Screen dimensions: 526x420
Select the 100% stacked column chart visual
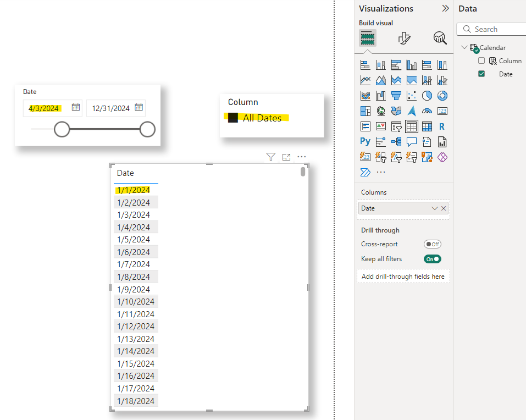[x=442, y=65]
